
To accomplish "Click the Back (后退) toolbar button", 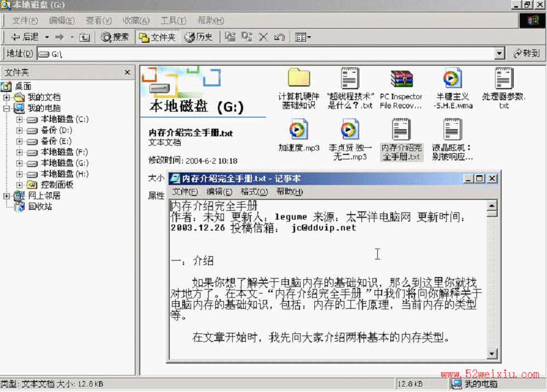I will pos(24,37).
